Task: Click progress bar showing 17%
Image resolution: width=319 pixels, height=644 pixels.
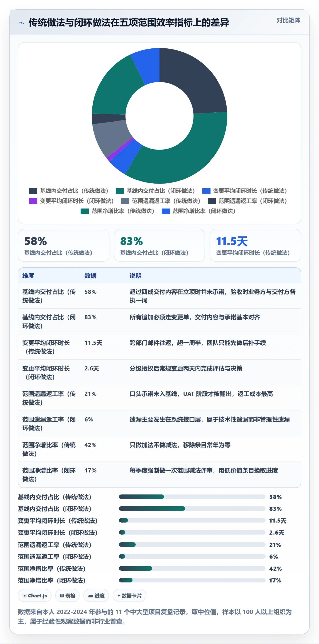Action: coord(192,580)
